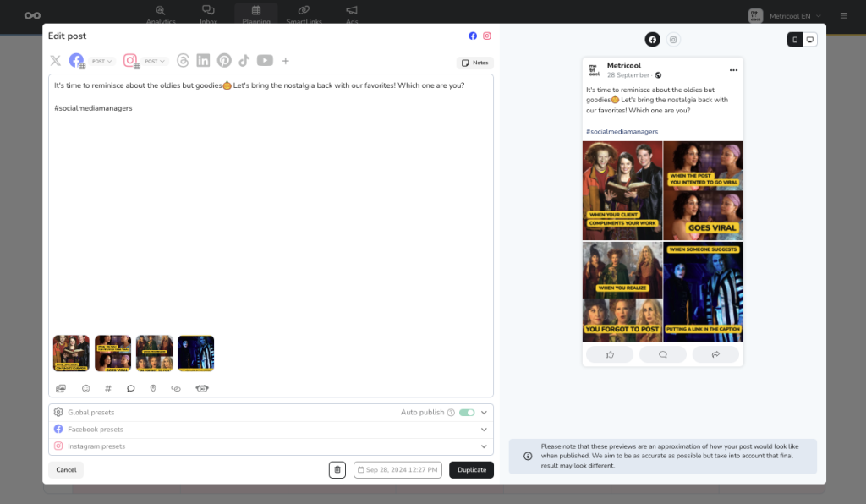Click the Like thumbs-up in preview
The image size is (866, 504).
click(x=610, y=354)
